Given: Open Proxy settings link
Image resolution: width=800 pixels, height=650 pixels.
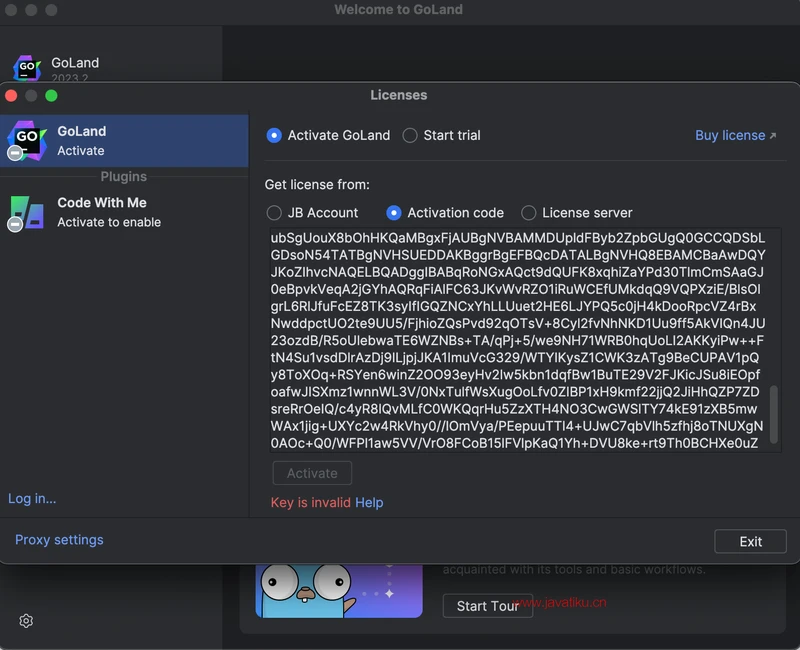Looking at the screenshot, I should (59, 540).
